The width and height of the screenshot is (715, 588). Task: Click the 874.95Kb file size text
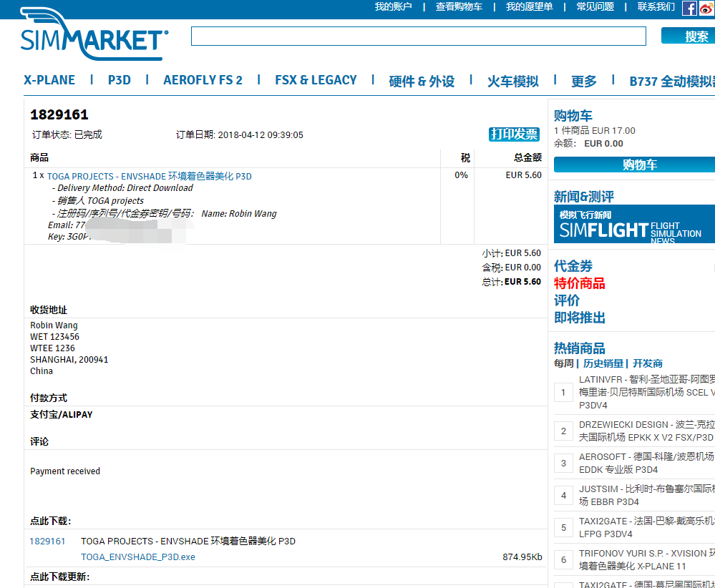522,557
